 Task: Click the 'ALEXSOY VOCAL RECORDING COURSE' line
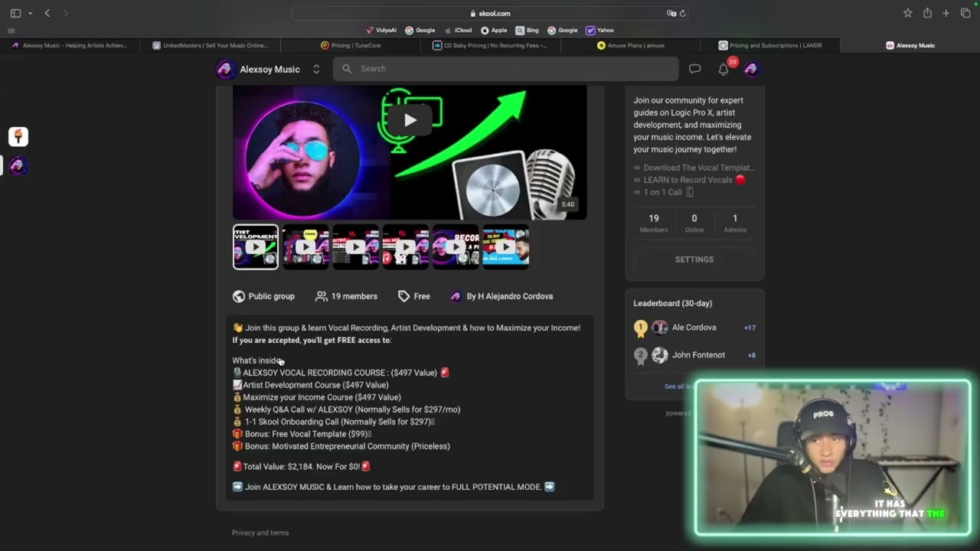[341, 373]
